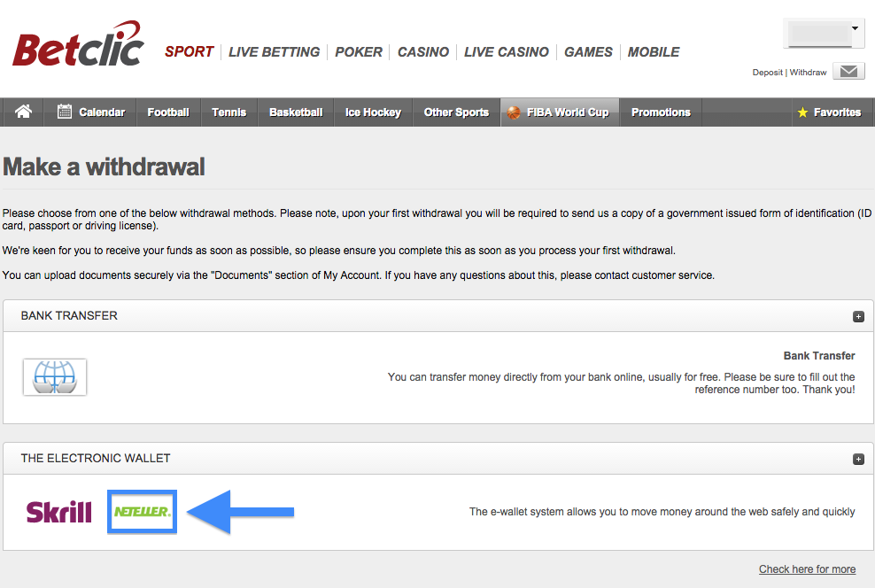This screenshot has height=588, width=875.
Task: Open the Other Sports tab
Action: 456,112
